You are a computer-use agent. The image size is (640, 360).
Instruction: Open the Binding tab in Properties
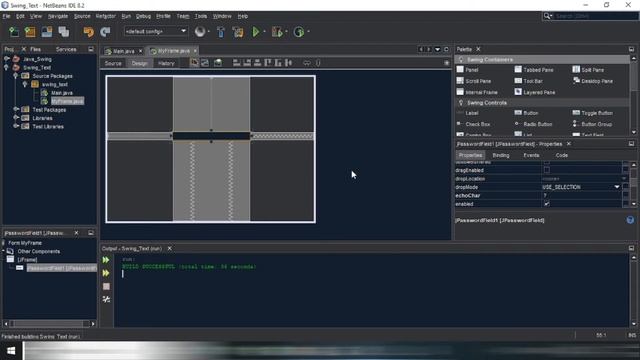(501, 155)
